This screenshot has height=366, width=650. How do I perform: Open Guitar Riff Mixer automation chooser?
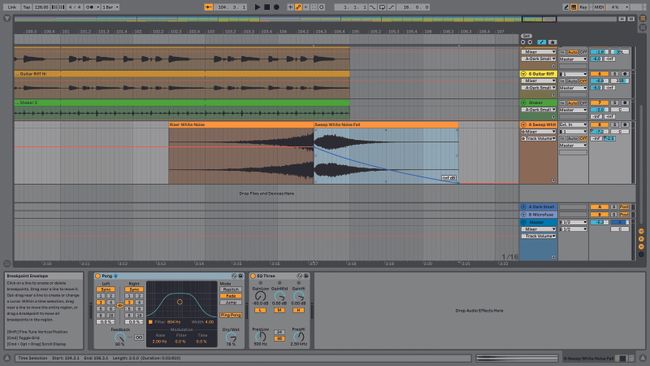tap(538, 81)
